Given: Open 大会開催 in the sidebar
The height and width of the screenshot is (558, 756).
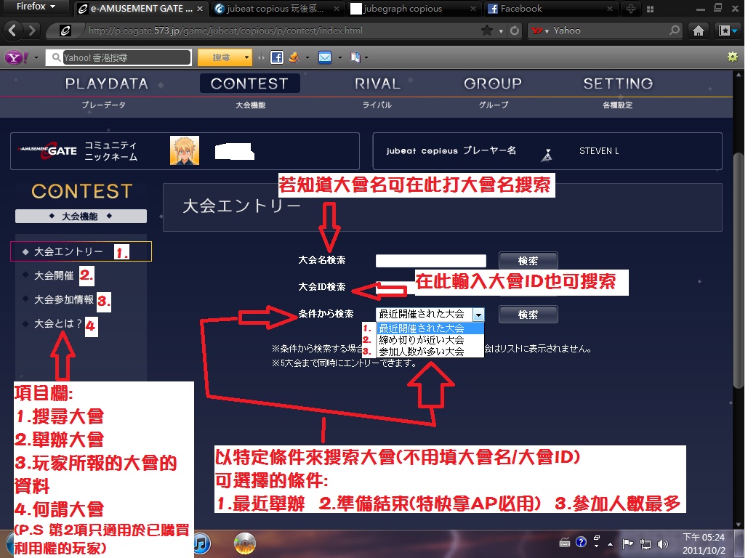Looking at the screenshot, I should coord(54,275).
